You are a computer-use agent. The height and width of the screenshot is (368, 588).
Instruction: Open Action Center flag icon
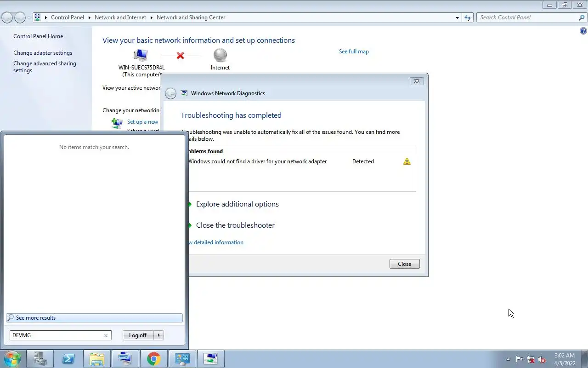coord(519,359)
